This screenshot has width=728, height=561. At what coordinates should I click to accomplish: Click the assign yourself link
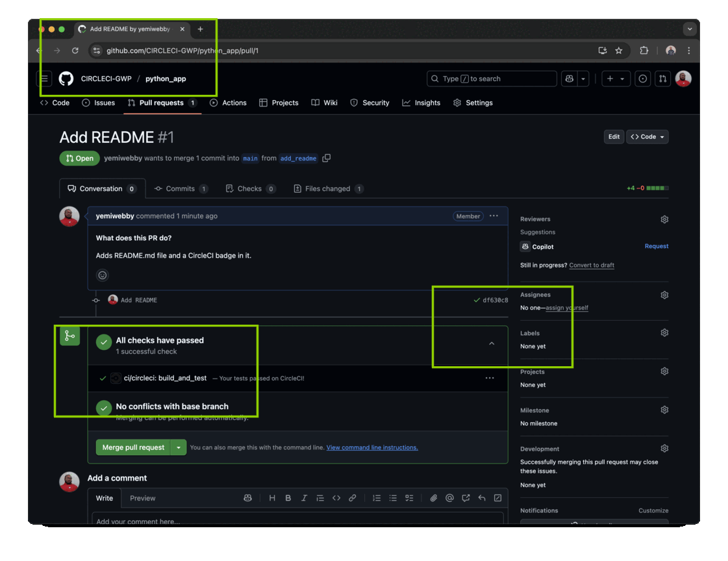(x=566, y=308)
